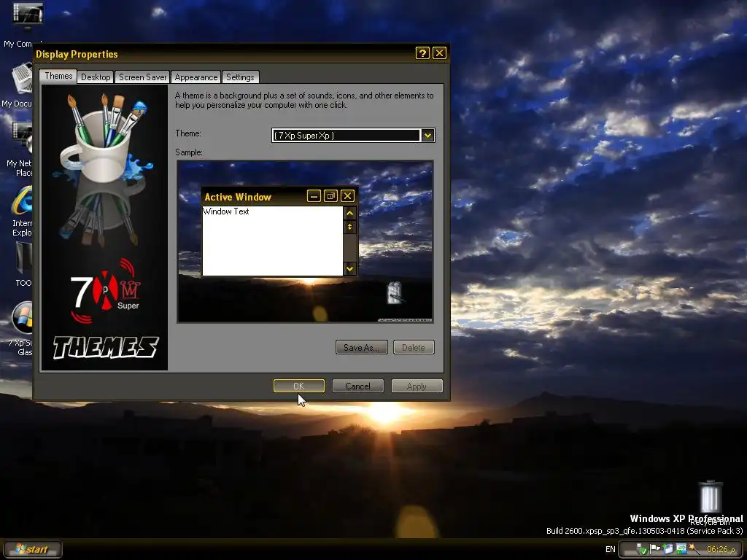Click the white flag tray icon
The height and width of the screenshot is (560, 747).
[655, 549]
